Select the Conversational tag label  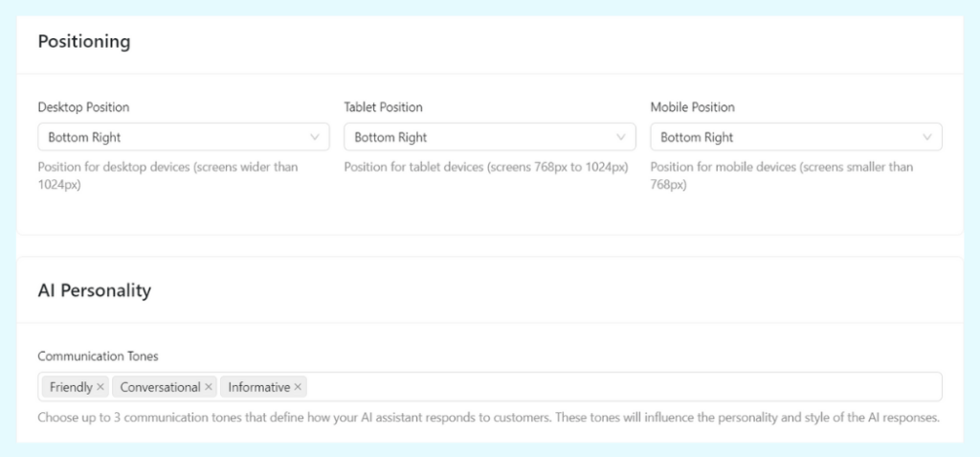coord(160,387)
